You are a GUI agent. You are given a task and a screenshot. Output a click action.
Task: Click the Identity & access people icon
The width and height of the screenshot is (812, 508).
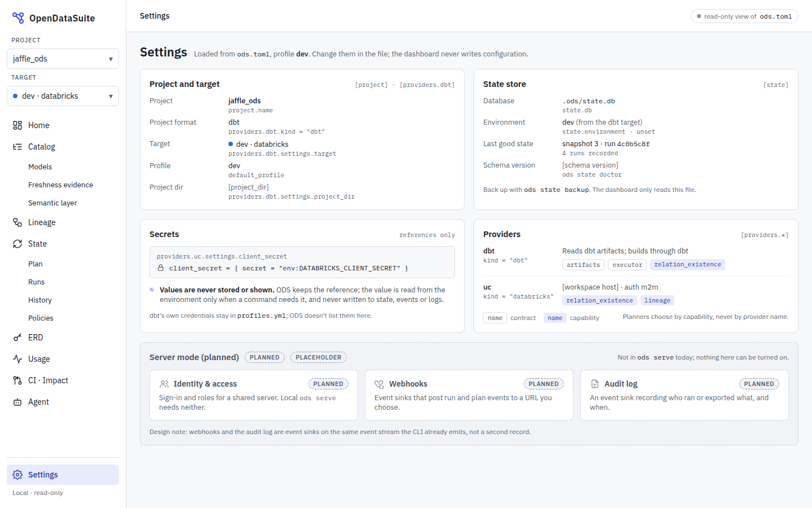164,384
